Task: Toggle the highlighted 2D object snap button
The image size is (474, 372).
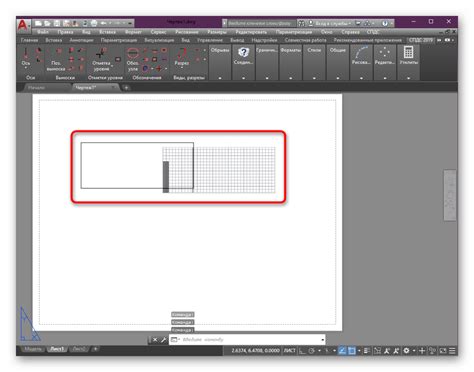Action: pos(352,351)
